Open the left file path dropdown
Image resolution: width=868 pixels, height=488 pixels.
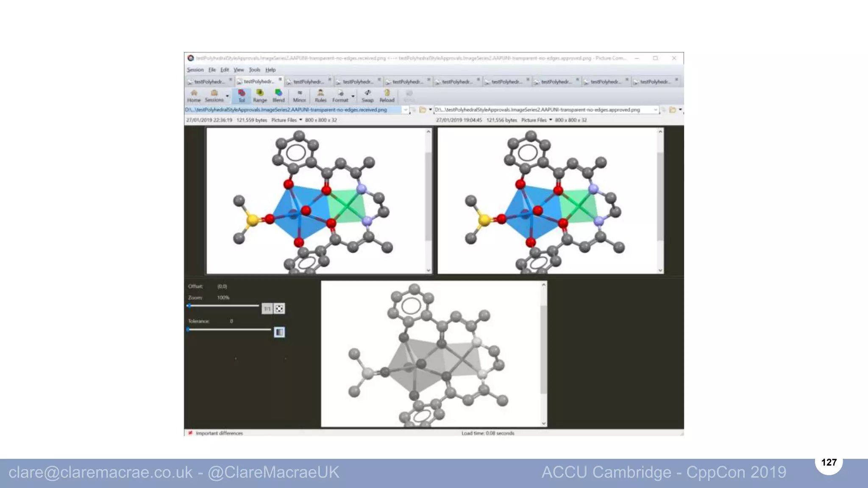pos(406,110)
